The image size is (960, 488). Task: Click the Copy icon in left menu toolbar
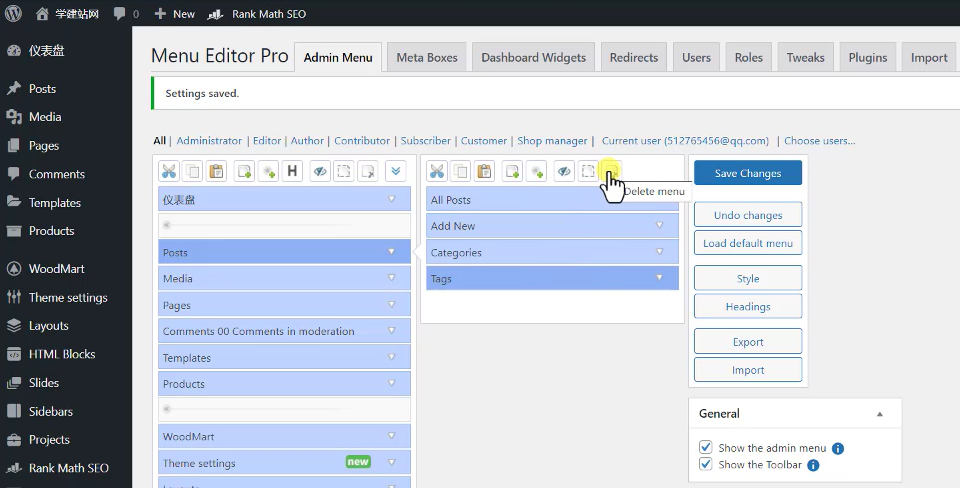click(193, 171)
